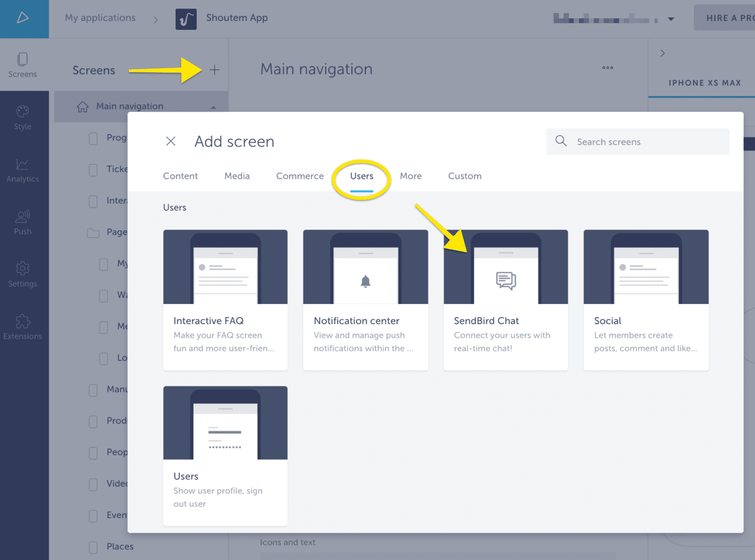
Task: Open the account dropdown arrow
Action: (x=671, y=18)
